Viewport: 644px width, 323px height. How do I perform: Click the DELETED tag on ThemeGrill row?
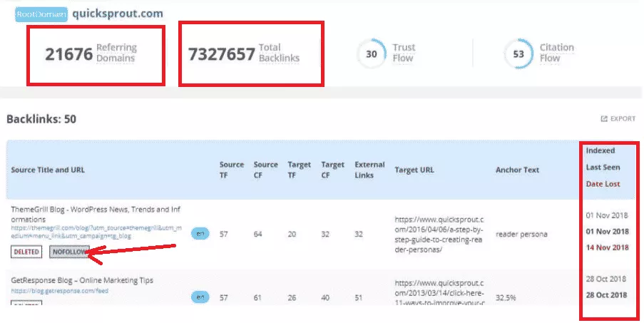(x=26, y=252)
